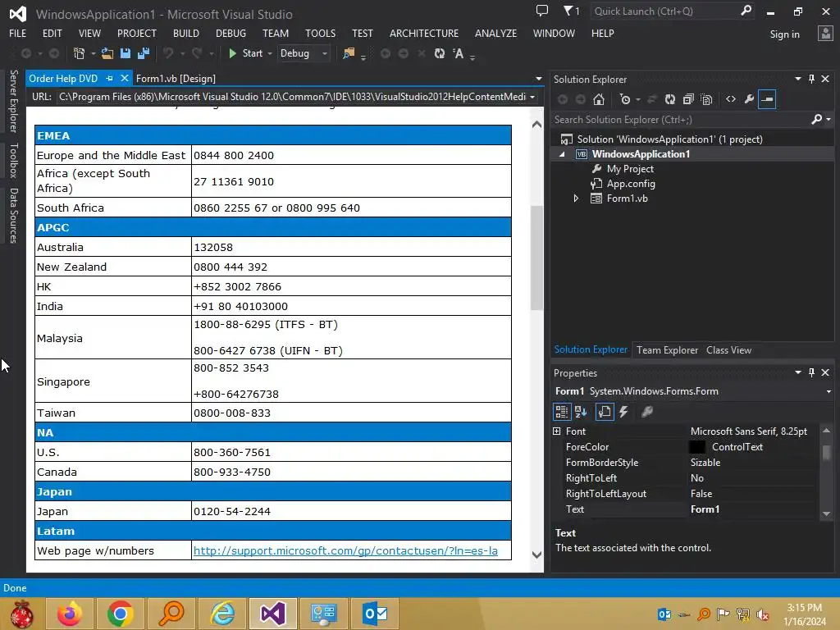Screen dimensions: 840x630
Task: Click the Home icon in Solution Explorer
Action: click(x=599, y=99)
